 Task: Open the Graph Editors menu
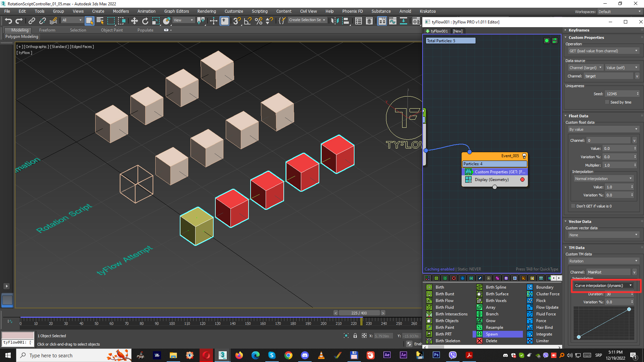[176, 11]
